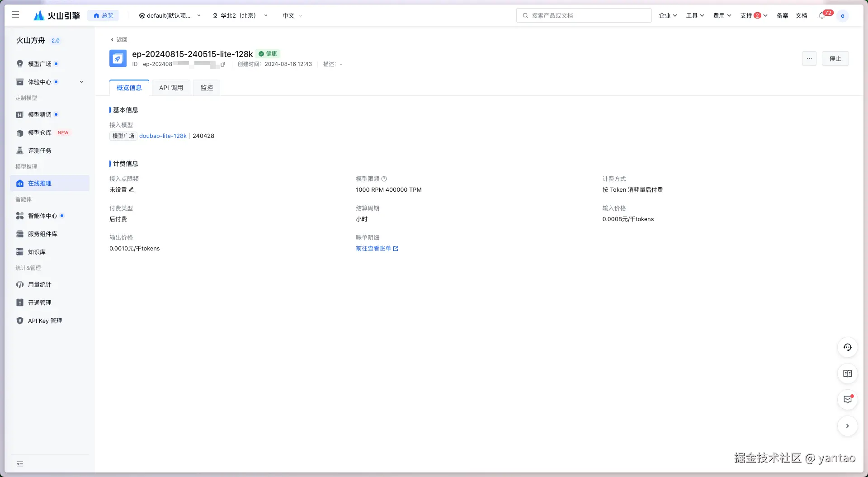Click the search products or docs field

(x=584, y=15)
